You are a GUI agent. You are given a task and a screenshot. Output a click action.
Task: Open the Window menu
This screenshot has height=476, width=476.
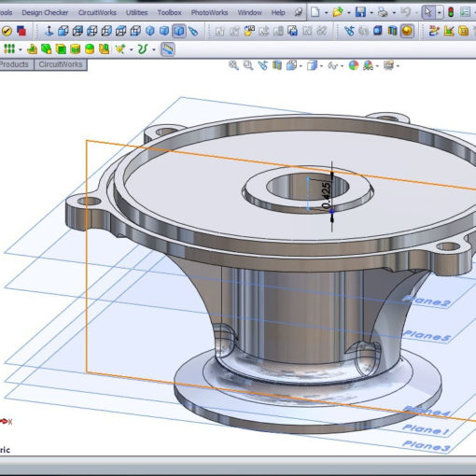pyautogui.click(x=249, y=12)
